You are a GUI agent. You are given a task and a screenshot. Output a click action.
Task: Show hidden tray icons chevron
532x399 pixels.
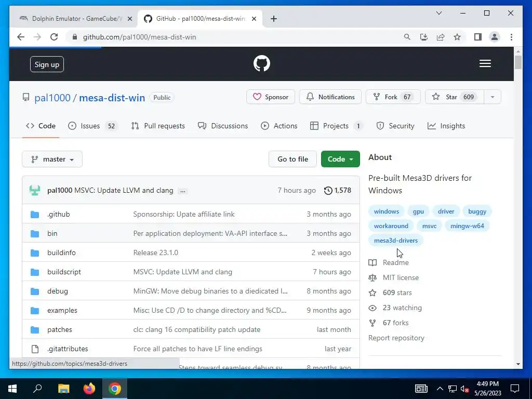[x=440, y=389]
